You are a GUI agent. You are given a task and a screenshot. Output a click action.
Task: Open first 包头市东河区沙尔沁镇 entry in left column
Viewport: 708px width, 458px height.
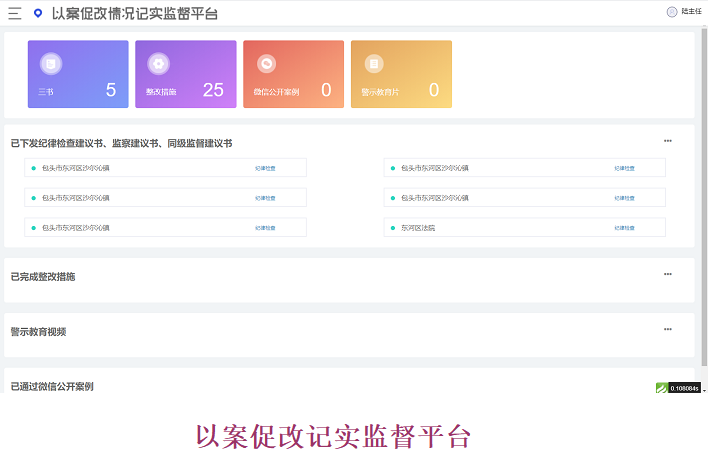point(76,168)
